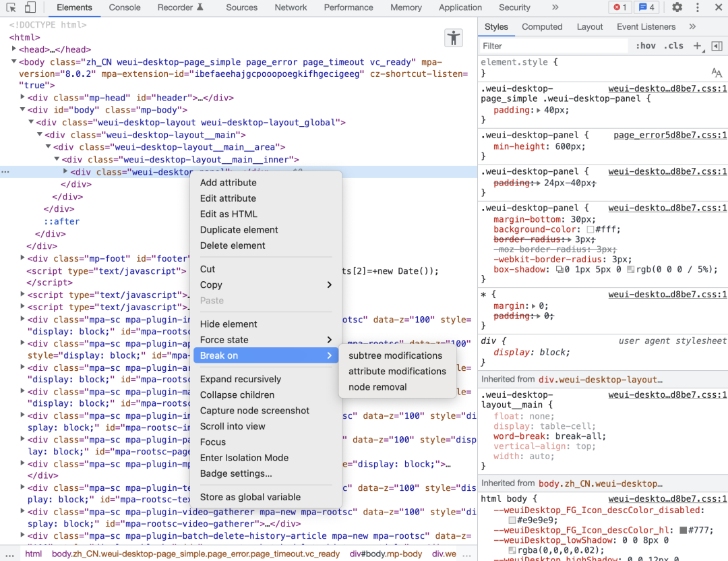
Task: Jump to div.weui-desktop-layout inherited link
Action: tap(601, 380)
